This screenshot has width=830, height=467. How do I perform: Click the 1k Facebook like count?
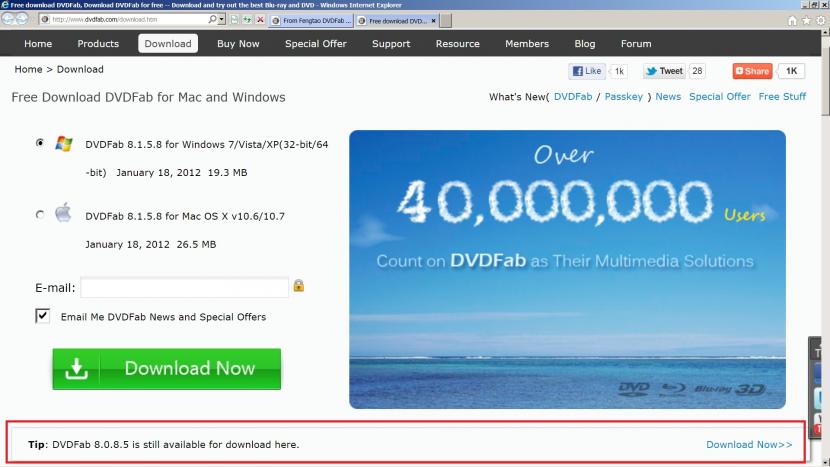point(619,71)
